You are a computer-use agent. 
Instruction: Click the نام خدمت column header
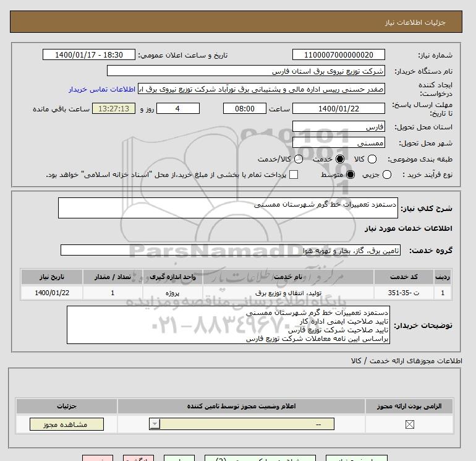289,277
